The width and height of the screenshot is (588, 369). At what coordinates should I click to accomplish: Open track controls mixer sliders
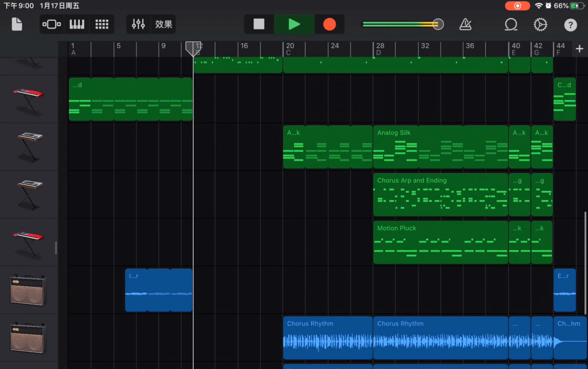pyautogui.click(x=138, y=25)
